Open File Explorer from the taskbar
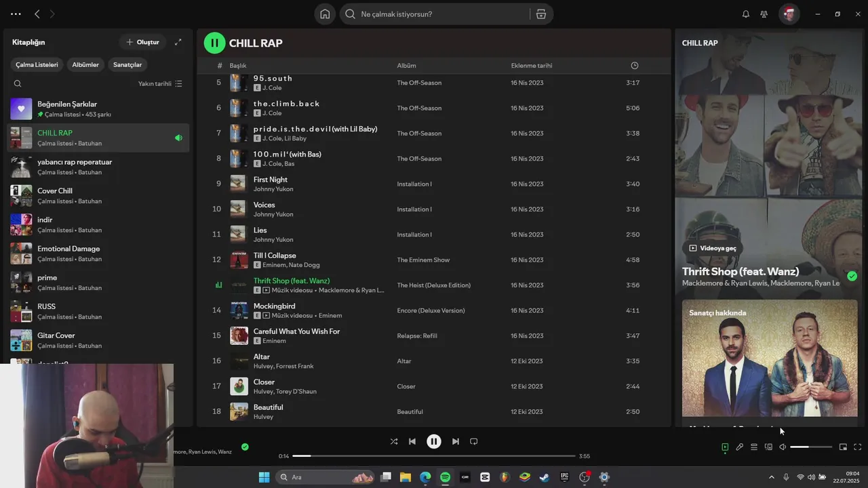 coord(406,477)
